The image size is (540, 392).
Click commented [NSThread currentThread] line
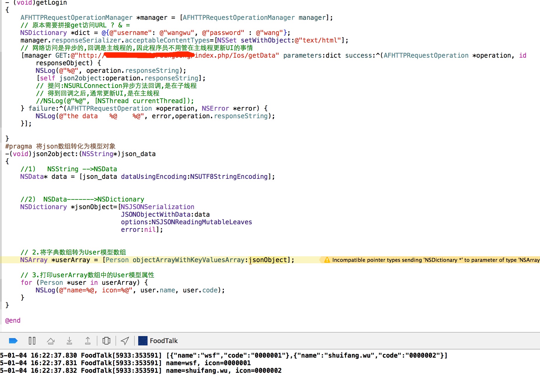115,101
